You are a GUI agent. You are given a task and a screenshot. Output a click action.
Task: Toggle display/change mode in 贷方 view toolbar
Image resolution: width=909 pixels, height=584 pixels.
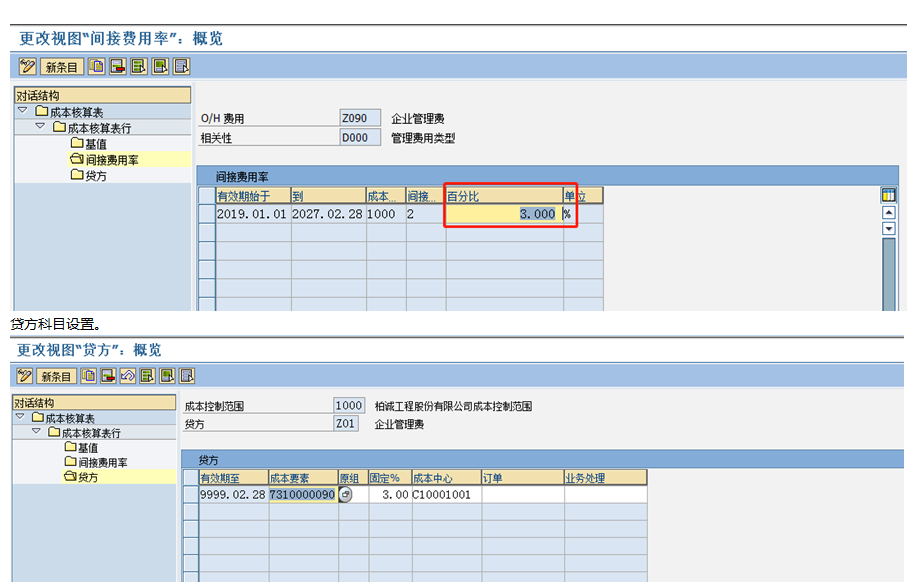click(25, 376)
